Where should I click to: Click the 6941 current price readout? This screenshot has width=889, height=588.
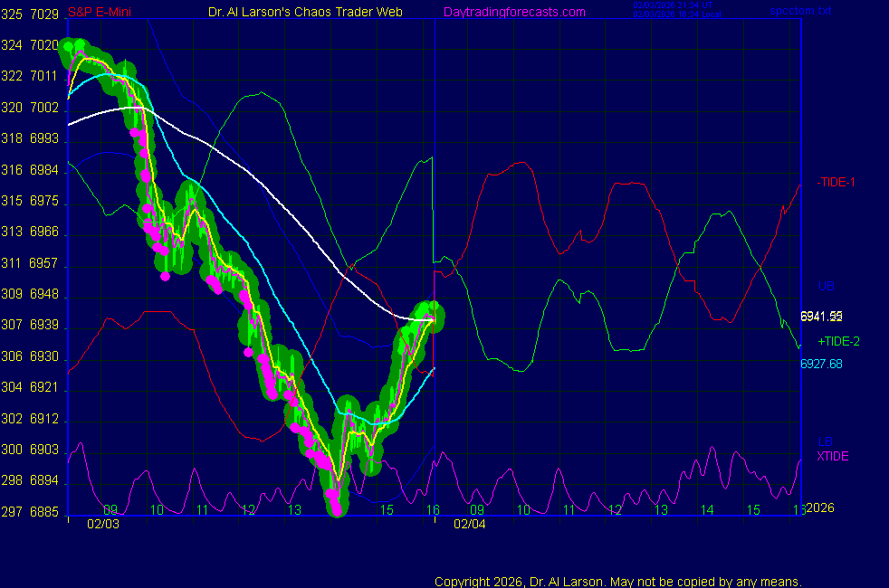click(821, 316)
